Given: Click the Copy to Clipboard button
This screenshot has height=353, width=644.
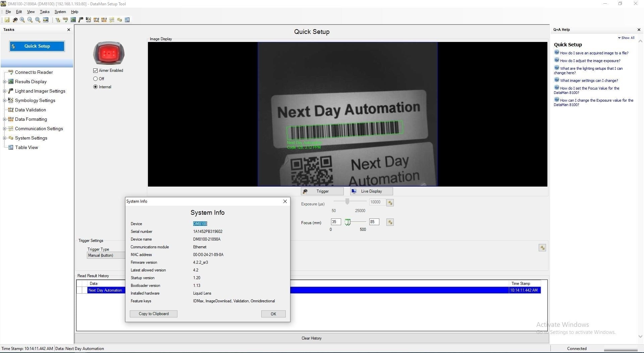Looking at the screenshot, I should click(154, 314).
